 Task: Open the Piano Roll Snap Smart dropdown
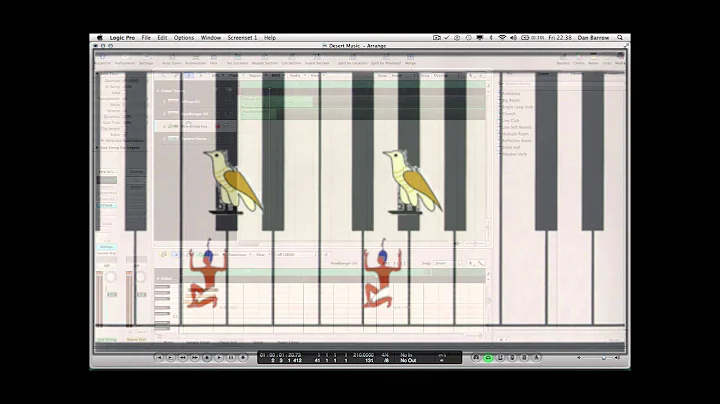pos(447,264)
